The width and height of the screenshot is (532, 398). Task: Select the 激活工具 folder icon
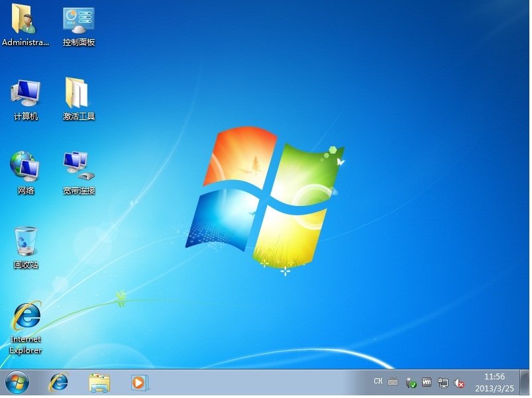[77, 93]
